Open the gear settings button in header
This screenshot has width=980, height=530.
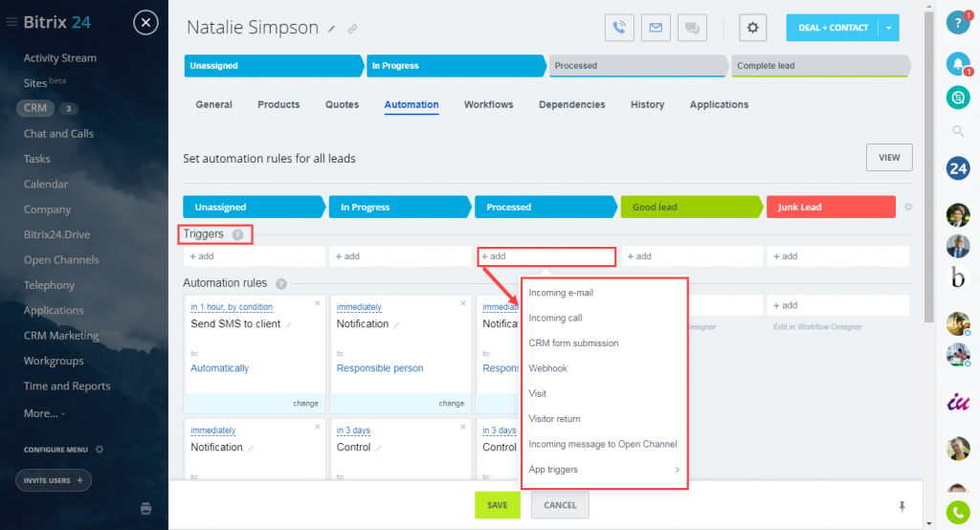coord(752,28)
